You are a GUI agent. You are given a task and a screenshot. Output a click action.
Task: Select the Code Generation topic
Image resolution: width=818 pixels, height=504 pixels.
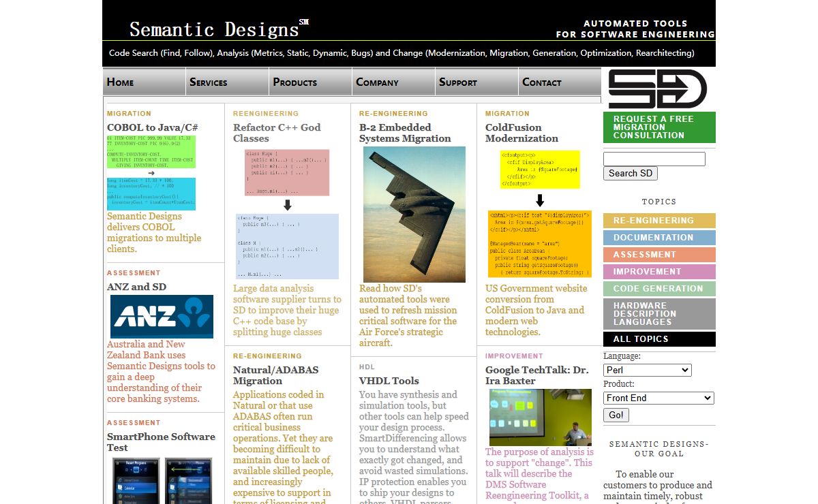tap(659, 289)
